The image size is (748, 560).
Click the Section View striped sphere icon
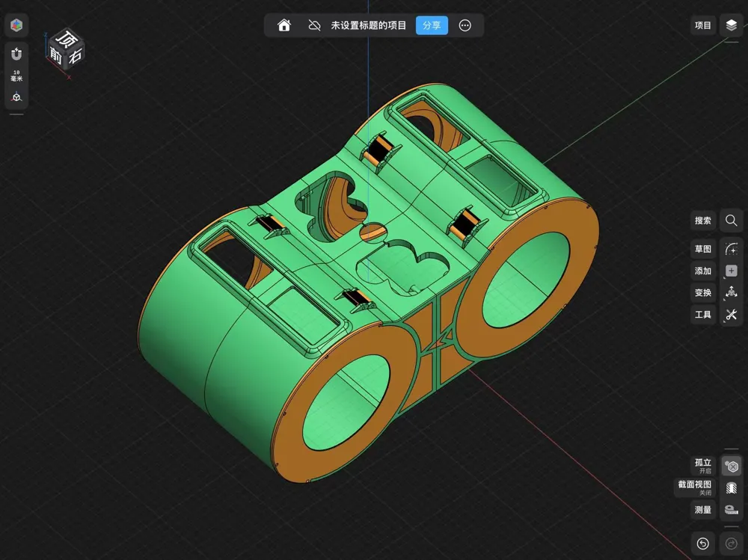pos(731,487)
